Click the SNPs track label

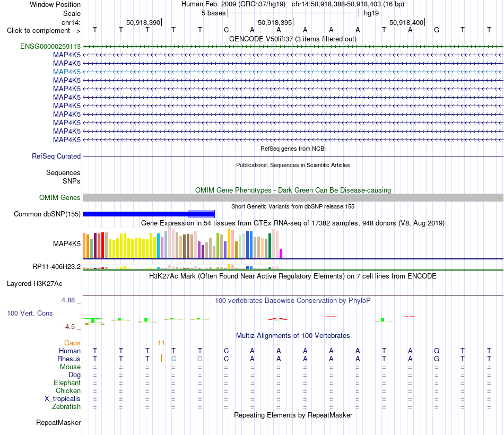pos(72,181)
